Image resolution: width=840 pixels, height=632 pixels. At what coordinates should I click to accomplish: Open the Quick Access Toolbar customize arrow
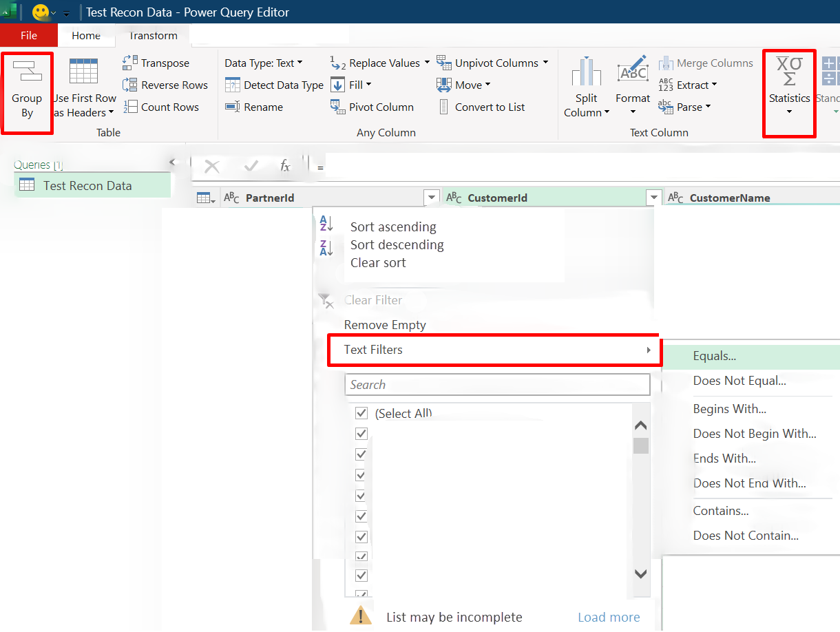pos(67,13)
